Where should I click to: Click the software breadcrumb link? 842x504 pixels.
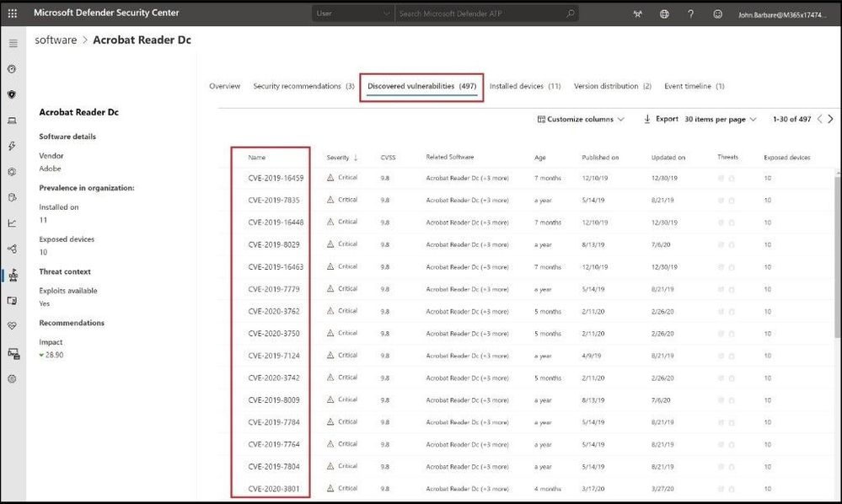[x=56, y=40]
